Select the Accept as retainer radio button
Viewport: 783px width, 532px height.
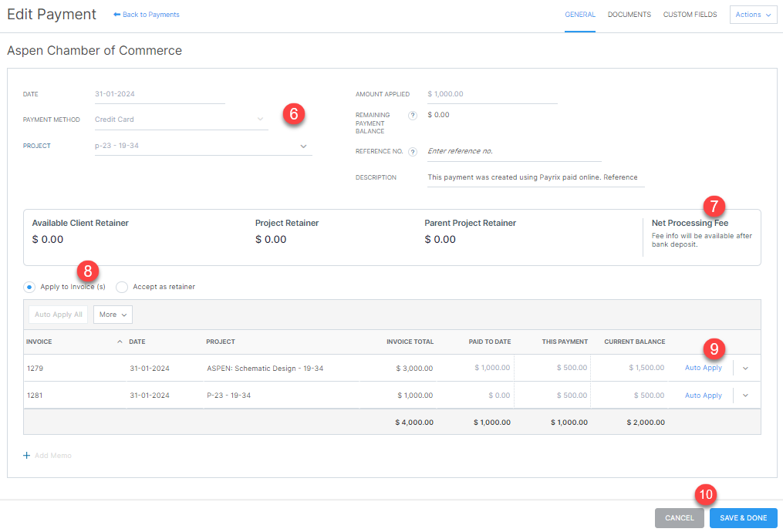coord(121,287)
